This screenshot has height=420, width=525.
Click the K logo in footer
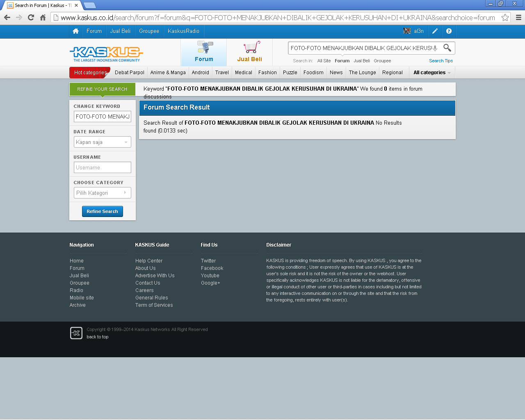tap(76, 333)
